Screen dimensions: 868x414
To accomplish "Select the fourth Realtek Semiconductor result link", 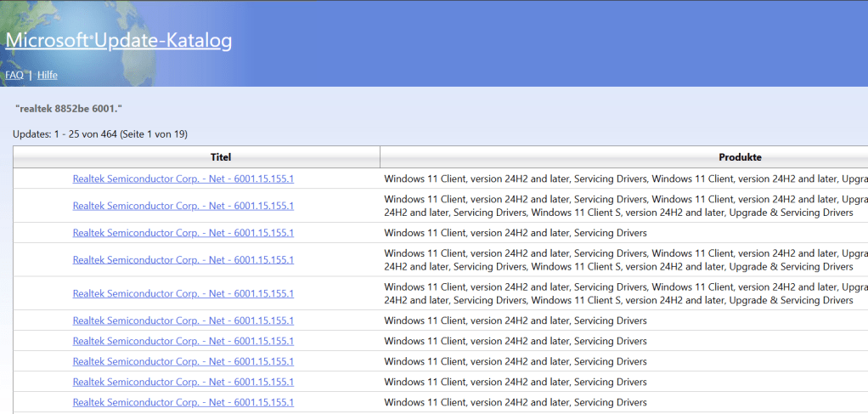I will pos(183,260).
